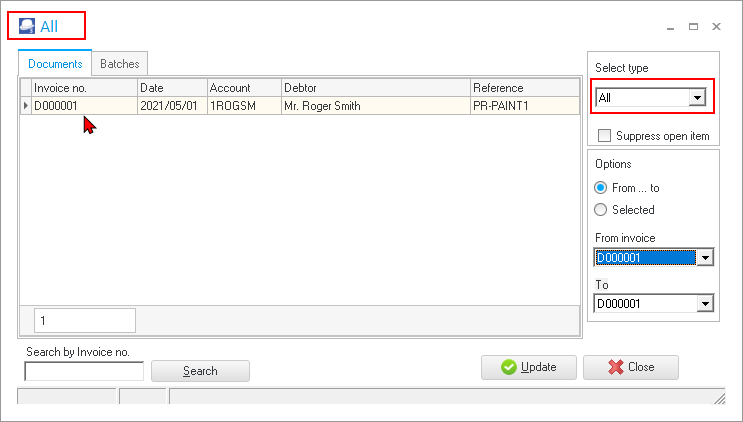Maximize the All window
Screen dimensions: 743x422
[693, 27]
